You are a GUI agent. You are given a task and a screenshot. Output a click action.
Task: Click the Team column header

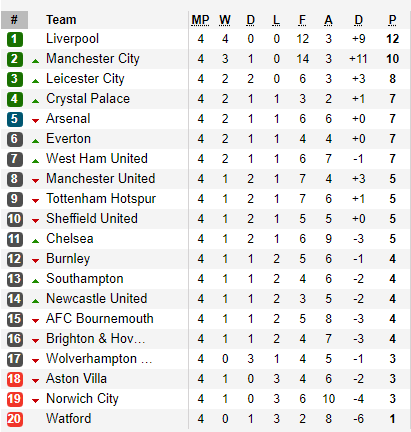pos(61,20)
